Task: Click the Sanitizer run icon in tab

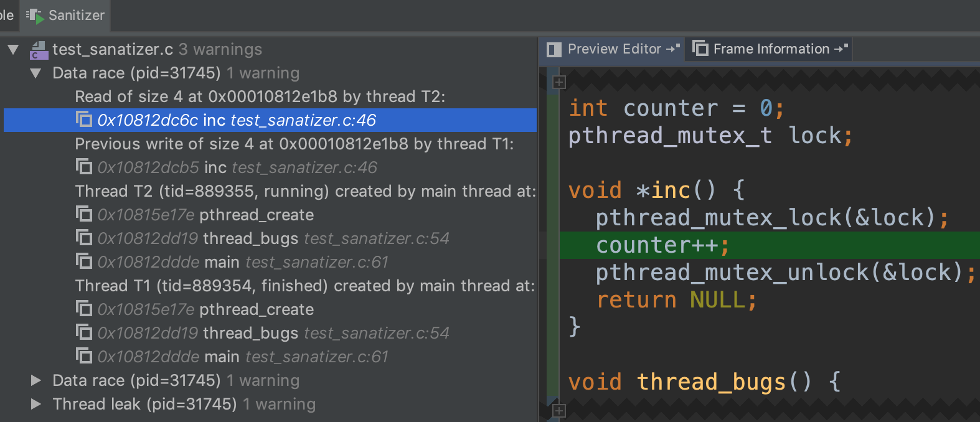Action: tap(35, 16)
